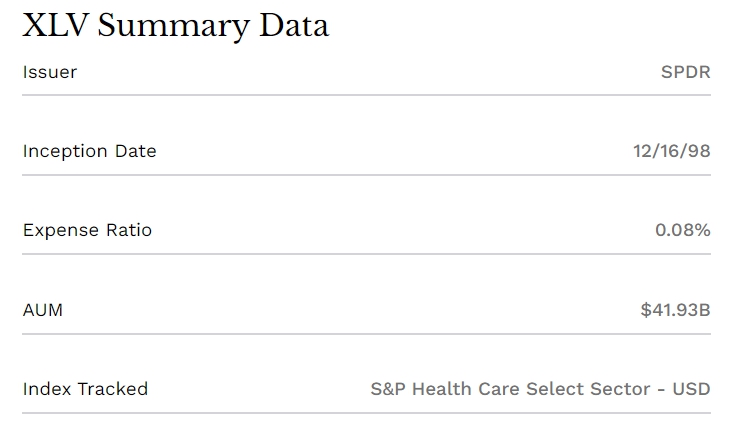Select the Inception Date label

pyautogui.click(x=89, y=151)
